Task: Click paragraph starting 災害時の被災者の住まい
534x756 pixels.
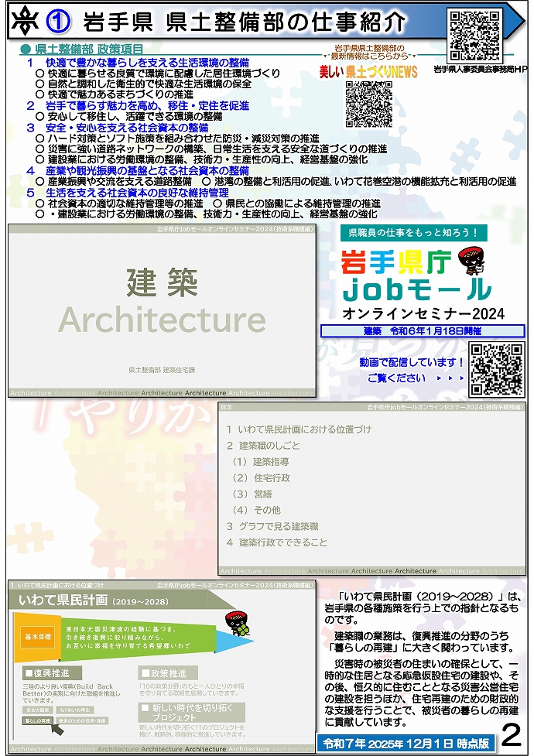Action: pos(422,693)
